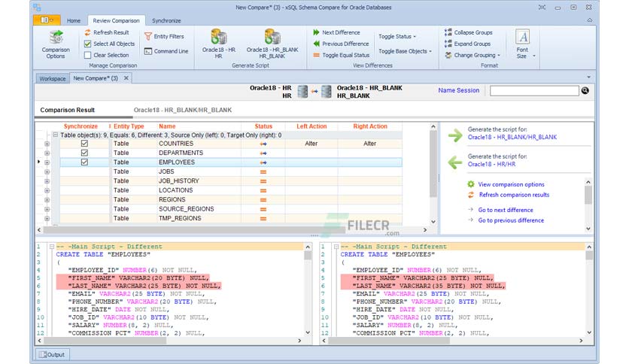629x364 pixels.
Task: Expand the JOBS table row
Action: pyautogui.click(x=47, y=172)
